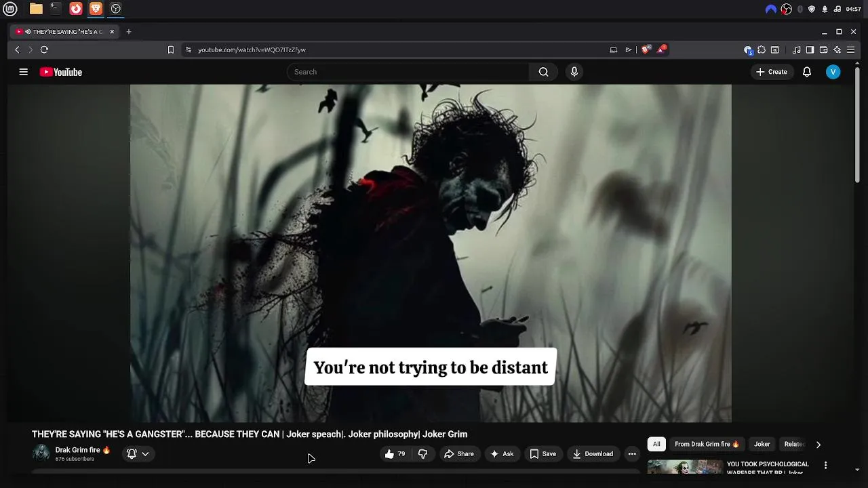The width and height of the screenshot is (868, 488).
Task: View site settings icon beside URL
Action: (189, 49)
